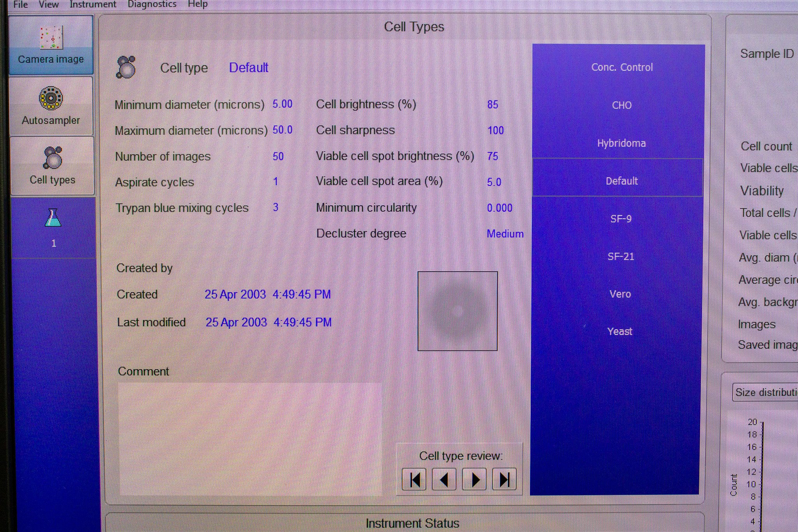This screenshot has height=532, width=798.
Task: Select Conc. Control cell type
Action: [x=622, y=67]
